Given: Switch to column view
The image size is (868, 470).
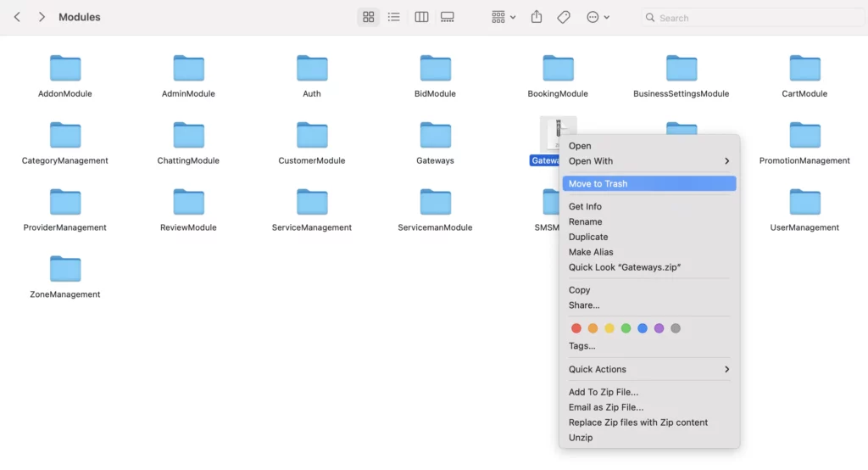Looking at the screenshot, I should [x=421, y=17].
